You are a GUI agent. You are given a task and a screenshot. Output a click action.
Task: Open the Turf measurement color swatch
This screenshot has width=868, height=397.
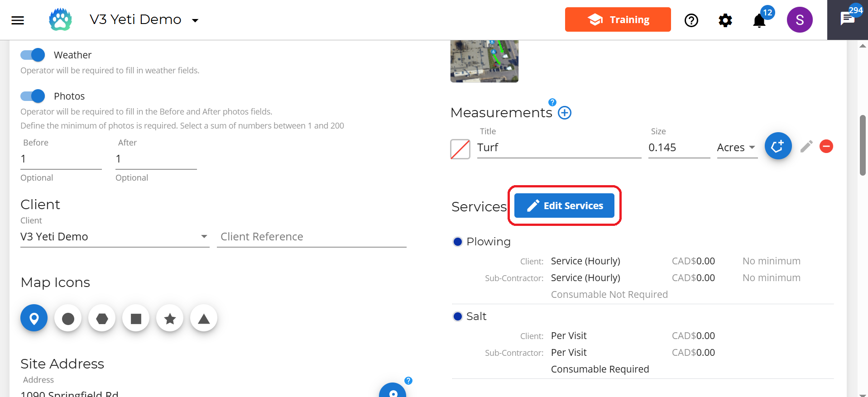(460, 149)
